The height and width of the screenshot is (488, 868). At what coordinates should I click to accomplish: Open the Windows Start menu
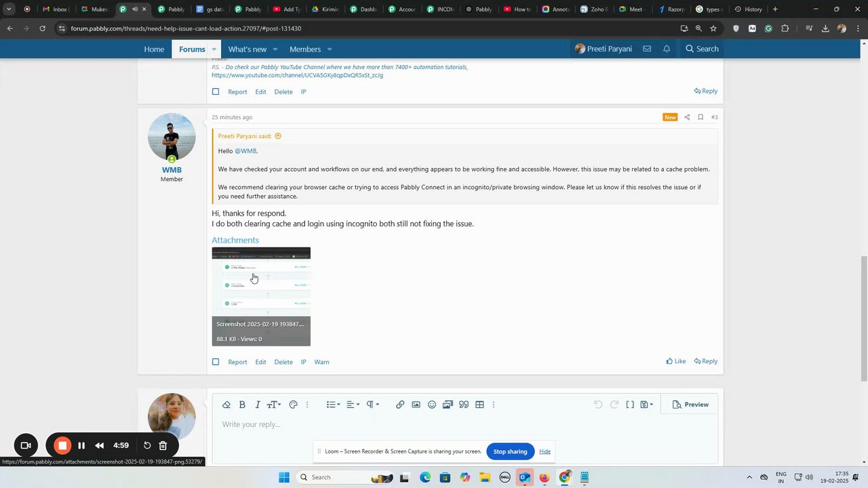(283, 477)
